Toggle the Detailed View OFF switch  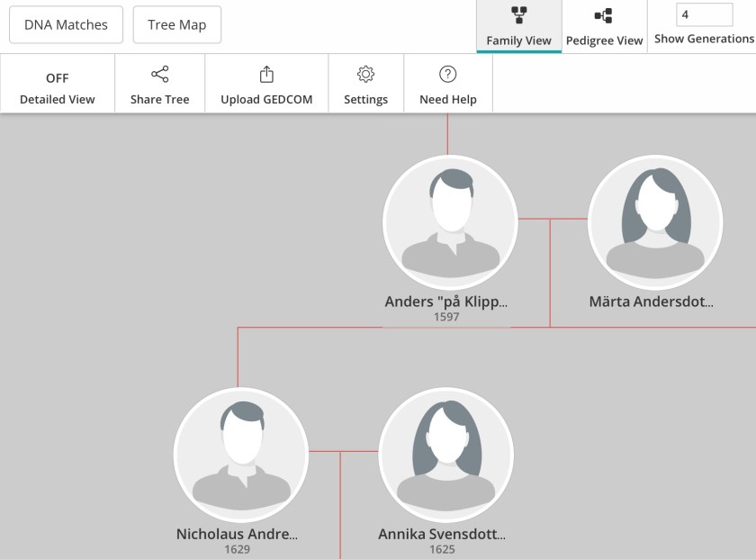point(58,78)
